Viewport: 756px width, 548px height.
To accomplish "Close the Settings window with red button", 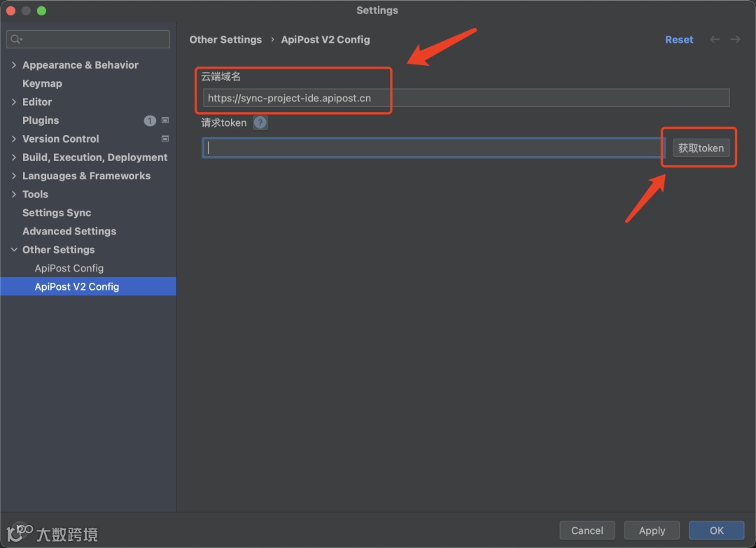I will pyautogui.click(x=10, y=10).
